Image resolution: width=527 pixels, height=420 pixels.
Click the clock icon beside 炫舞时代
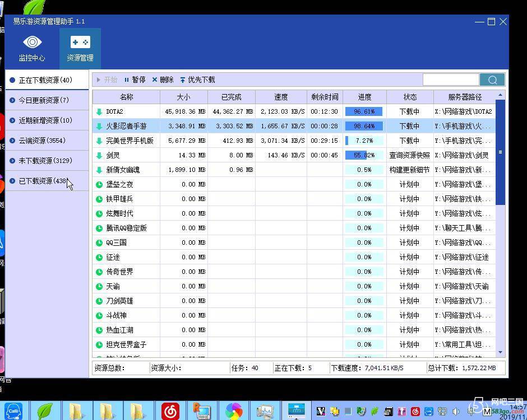[99, 213]
